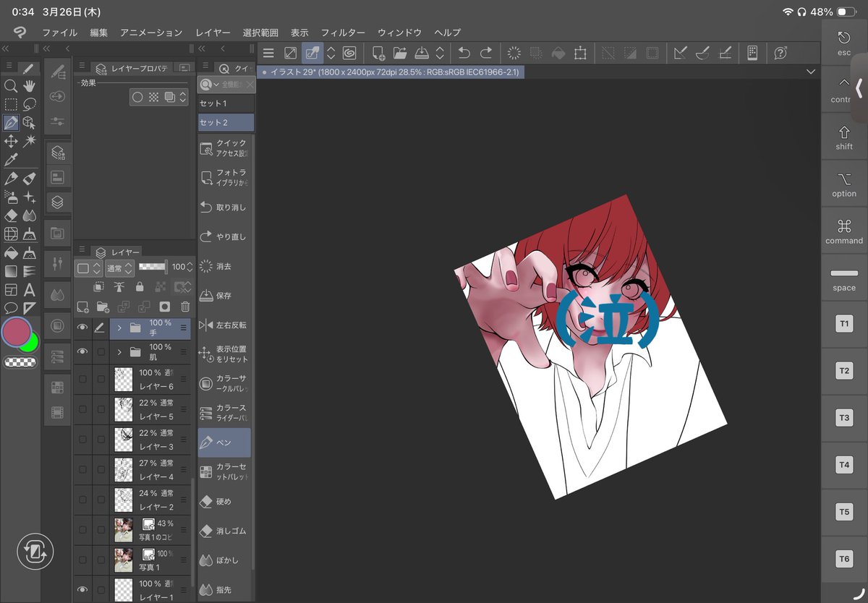Screen dimensions: 868x603
Task: Click the ぼかし quick access button
Action: [x=226, y=560]
